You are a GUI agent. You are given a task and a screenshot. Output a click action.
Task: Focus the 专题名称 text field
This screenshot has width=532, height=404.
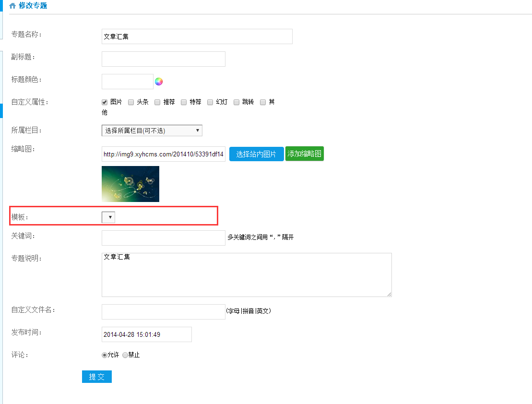point(197,36)
